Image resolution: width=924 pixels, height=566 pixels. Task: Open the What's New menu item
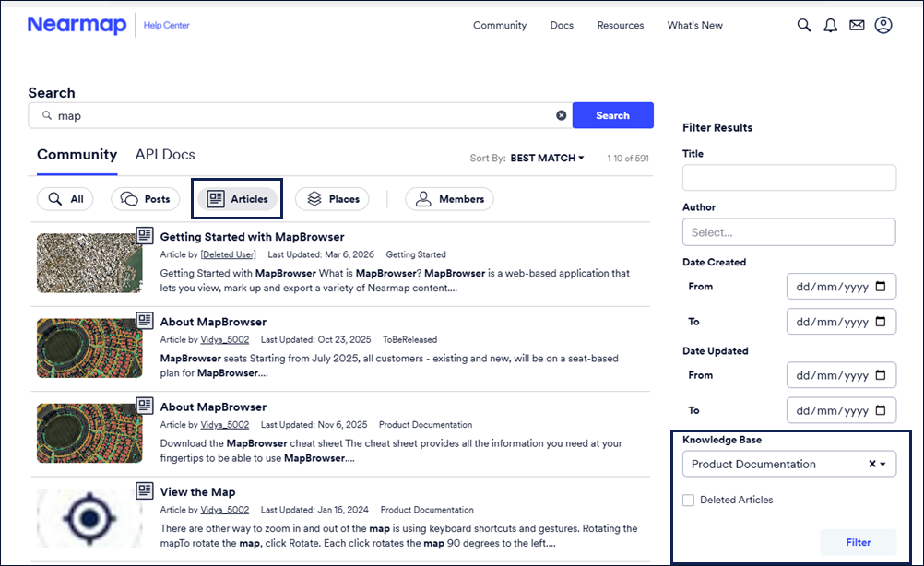(x=694, y=25)
